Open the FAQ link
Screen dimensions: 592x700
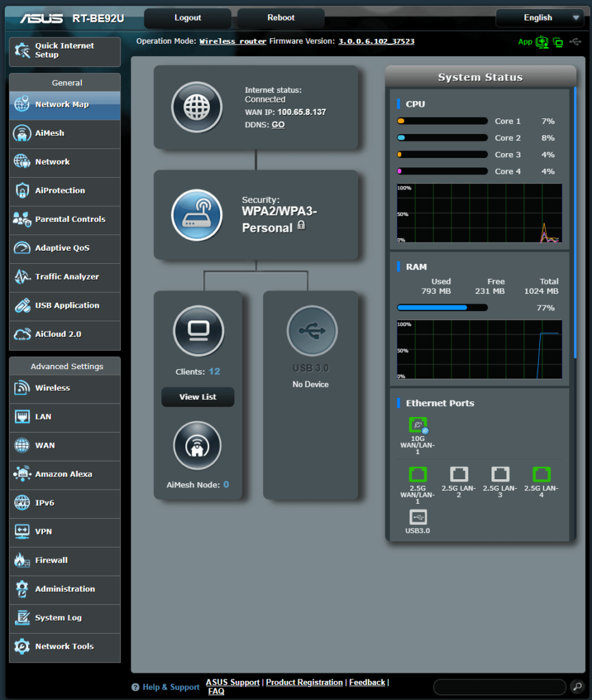coord(216,691)
